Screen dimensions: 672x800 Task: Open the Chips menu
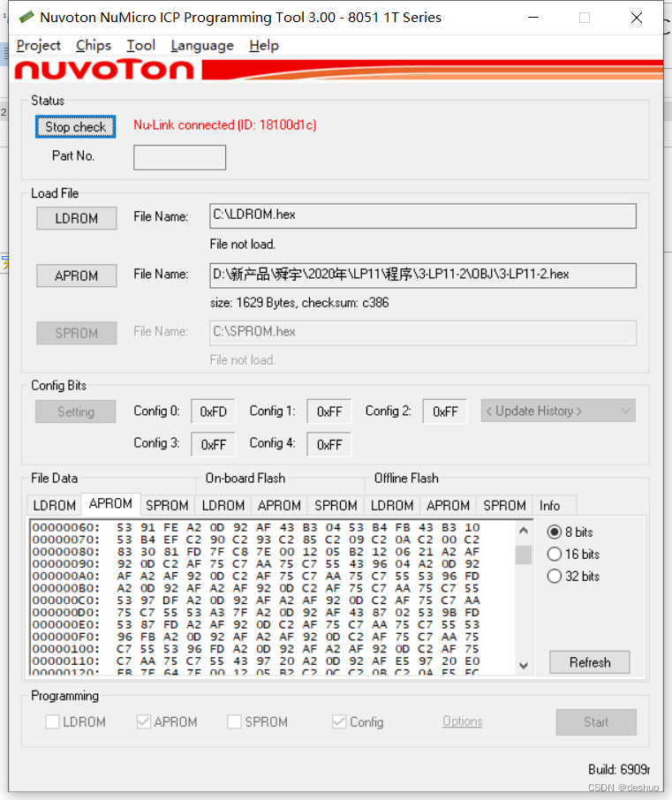(x=94, y=45)
